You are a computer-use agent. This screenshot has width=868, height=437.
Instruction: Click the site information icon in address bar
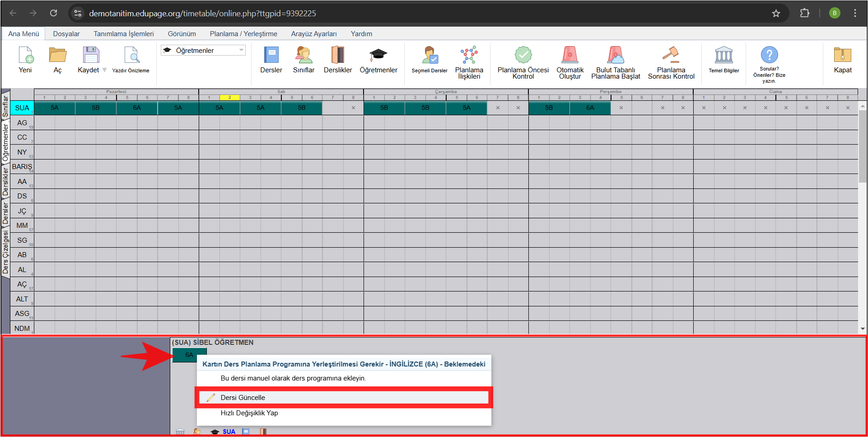pyautogui.click(x=78, y=14)
